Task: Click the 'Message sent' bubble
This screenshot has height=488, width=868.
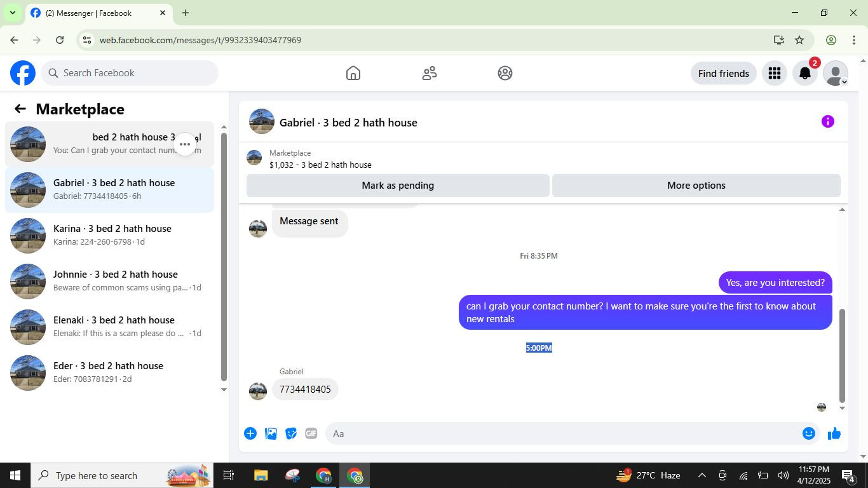Action: [x=309, y=223]
